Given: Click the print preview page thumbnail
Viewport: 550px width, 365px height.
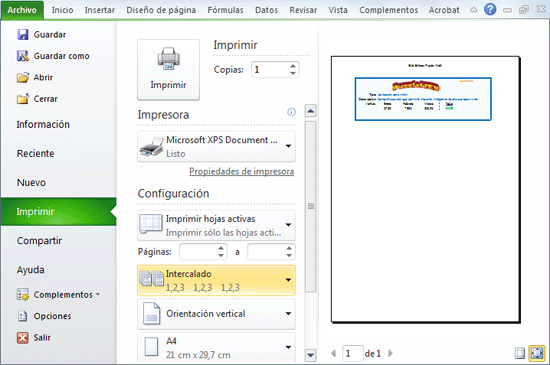Looking at the screenshot, I should coord(425,189).
